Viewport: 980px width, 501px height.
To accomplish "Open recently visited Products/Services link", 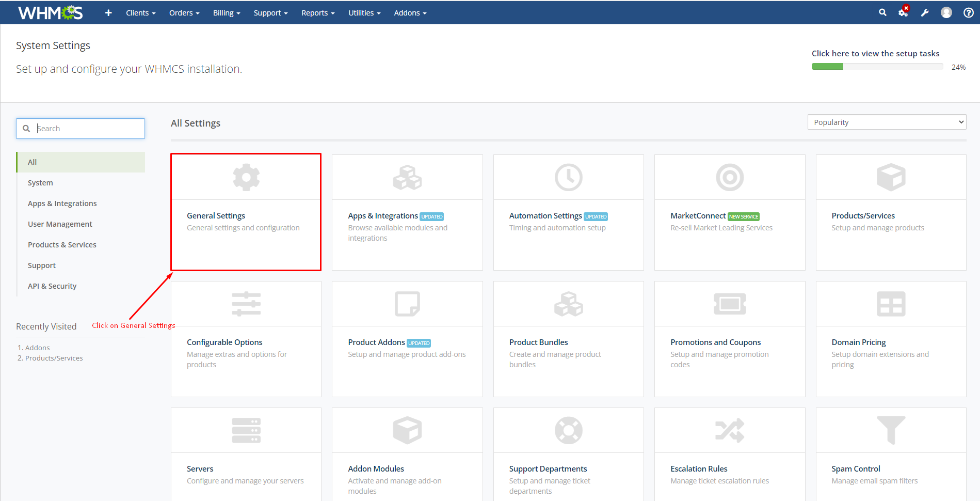I will (54, 358).
